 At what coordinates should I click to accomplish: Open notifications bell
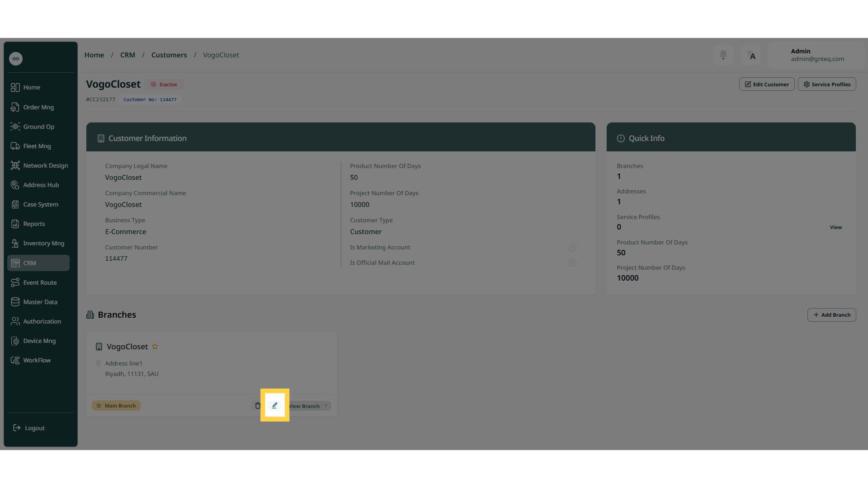(723, 55)
